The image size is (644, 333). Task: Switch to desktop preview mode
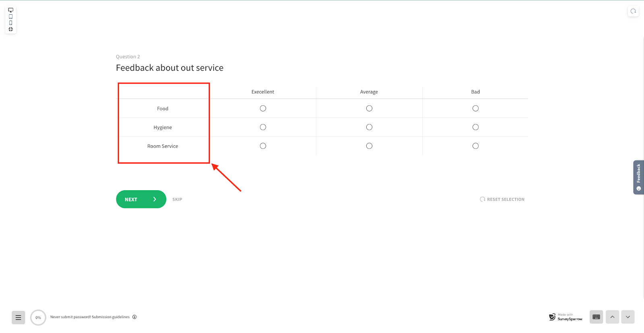pyautogui.click(x=11, y=10)
